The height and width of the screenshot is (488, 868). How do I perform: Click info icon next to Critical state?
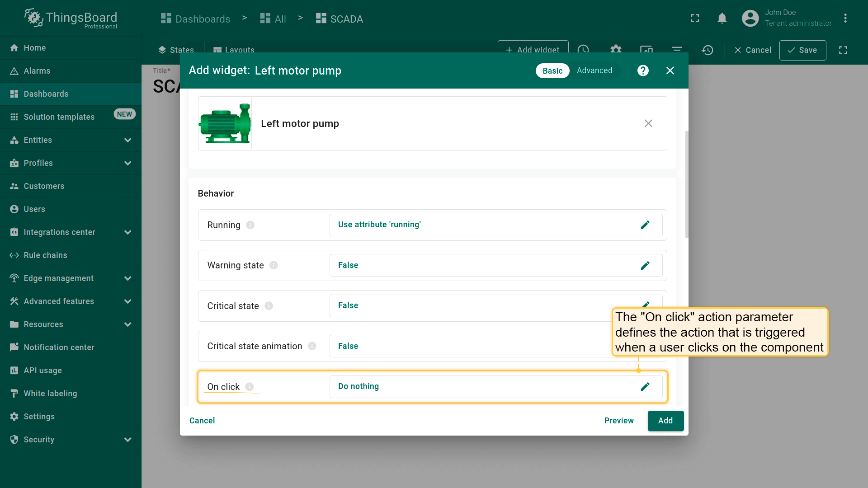[269, 306]
